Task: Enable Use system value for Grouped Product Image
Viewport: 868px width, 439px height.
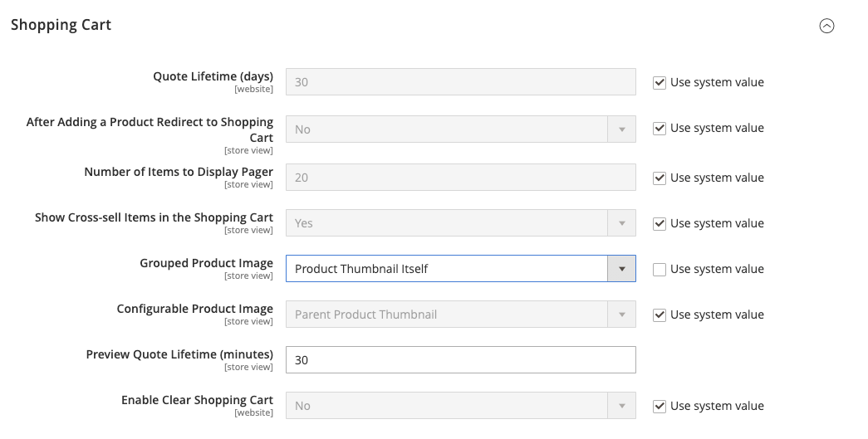Action: pos(660,270)
